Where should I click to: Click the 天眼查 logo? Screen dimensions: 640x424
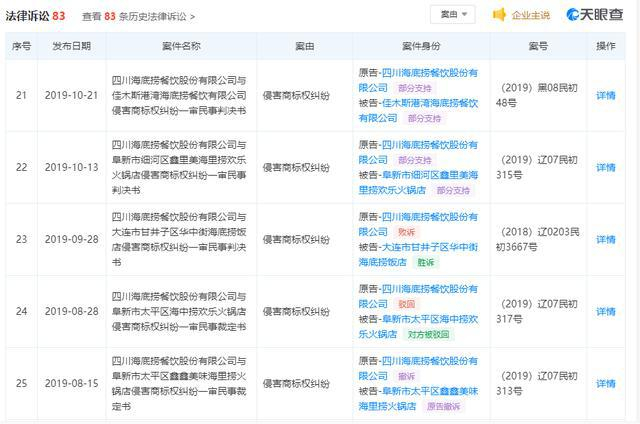pyautogui.click(x=595, y=15)
